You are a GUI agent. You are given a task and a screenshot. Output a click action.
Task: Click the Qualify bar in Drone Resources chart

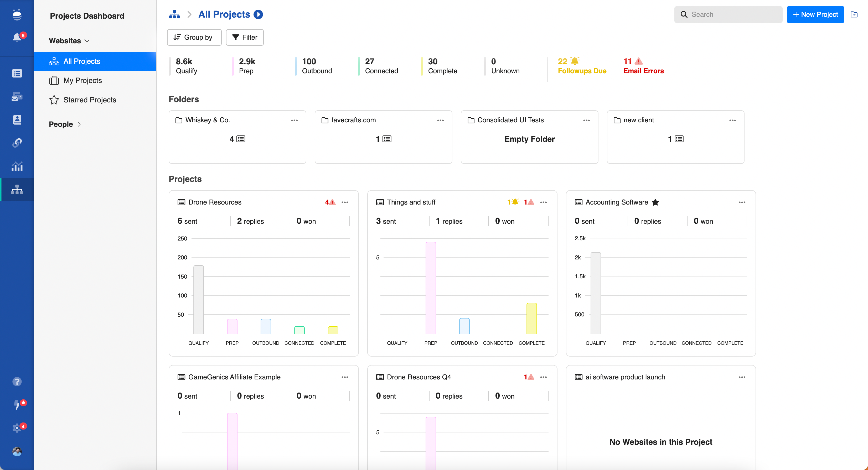coord(198,300)
